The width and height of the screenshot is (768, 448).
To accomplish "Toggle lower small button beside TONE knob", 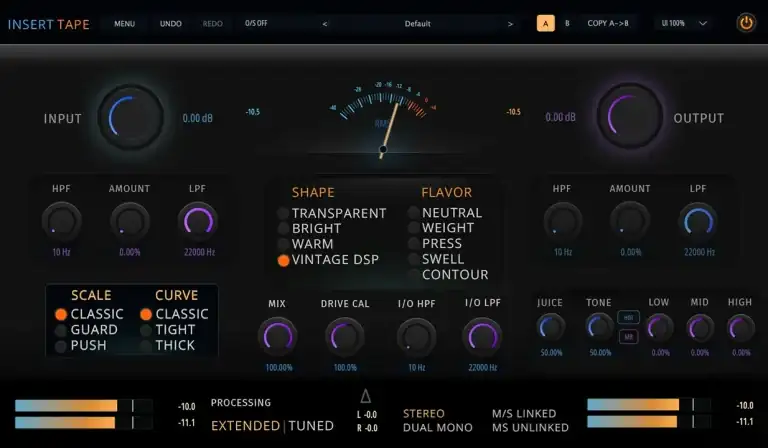I will pyautogui.click(x=628, y=337).
